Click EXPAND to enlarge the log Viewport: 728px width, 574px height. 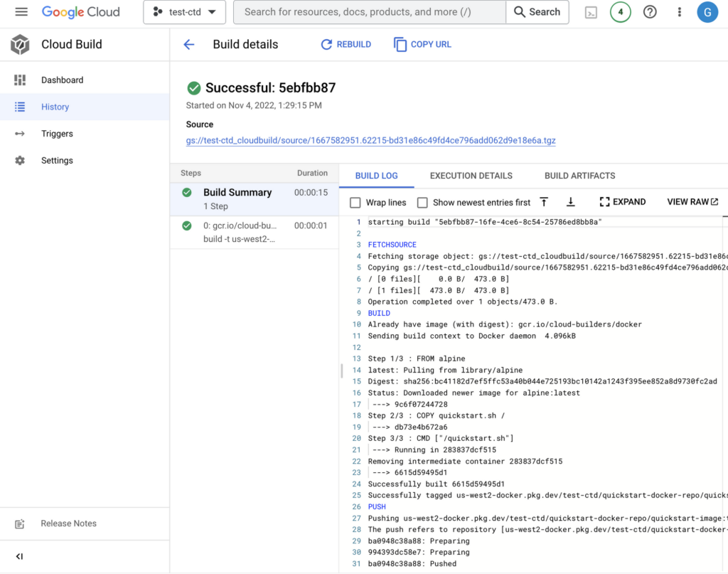623,202
